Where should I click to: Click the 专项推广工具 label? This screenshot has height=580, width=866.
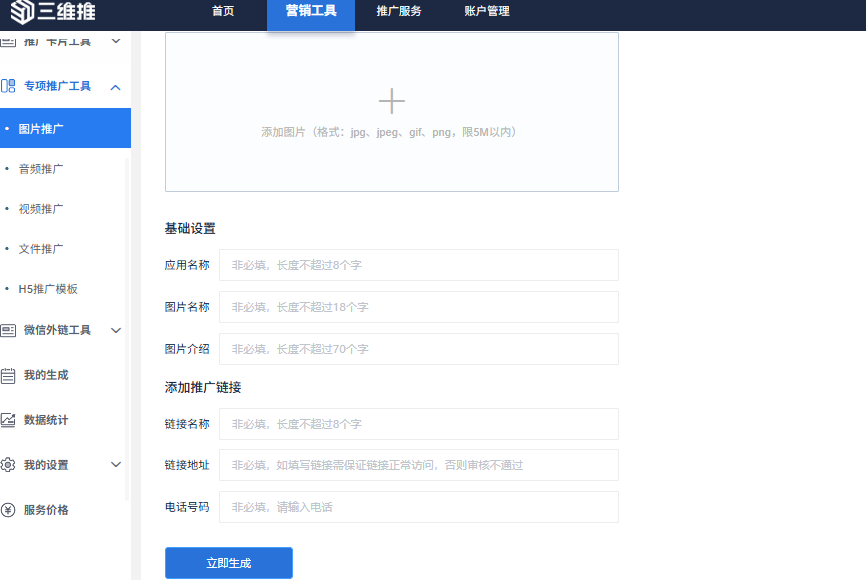pyautogui.click(x=57, y=86)
